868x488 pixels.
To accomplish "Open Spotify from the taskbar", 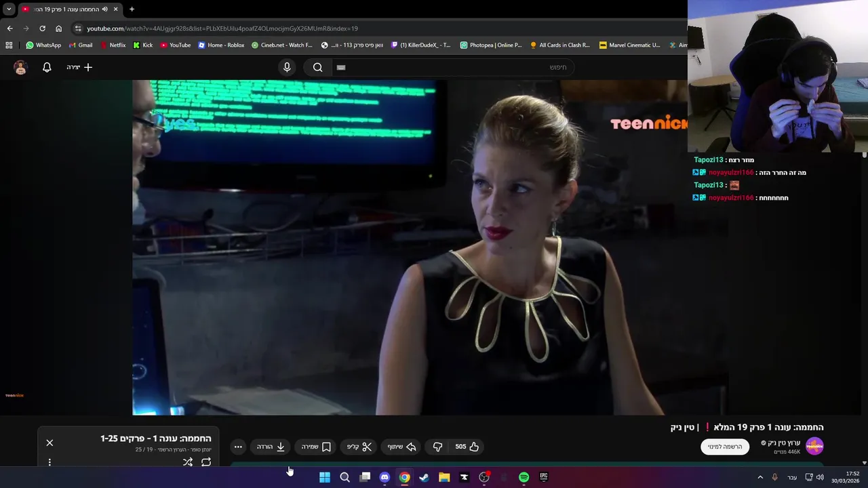I will 524,477.
